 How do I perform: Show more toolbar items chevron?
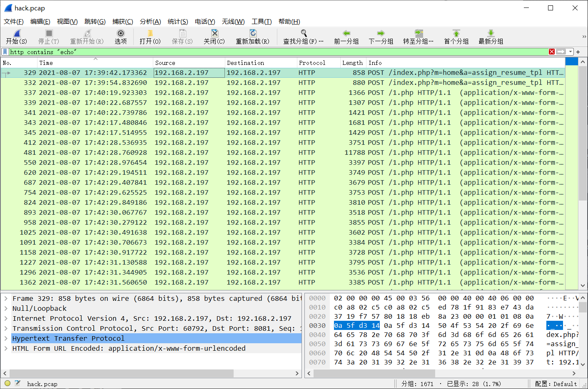point(584,37)
